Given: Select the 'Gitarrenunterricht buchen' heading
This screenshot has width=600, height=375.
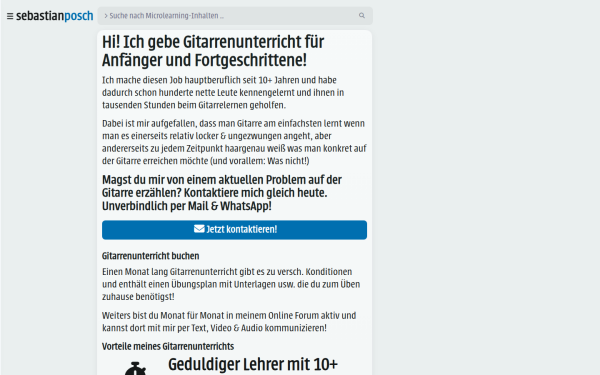Looking at the screenshot, I should pos(150,256).
